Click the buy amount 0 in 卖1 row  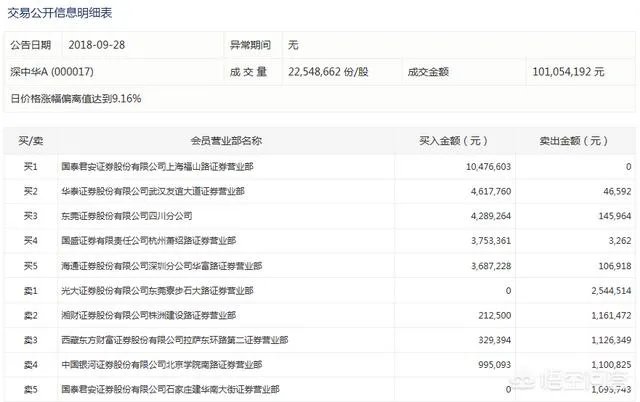click(x=508, y=291)
